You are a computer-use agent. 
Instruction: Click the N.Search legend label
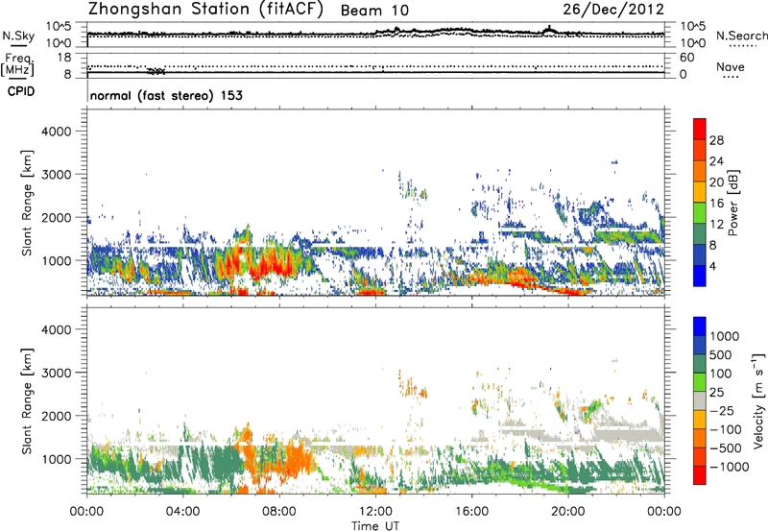click(741, 36)
